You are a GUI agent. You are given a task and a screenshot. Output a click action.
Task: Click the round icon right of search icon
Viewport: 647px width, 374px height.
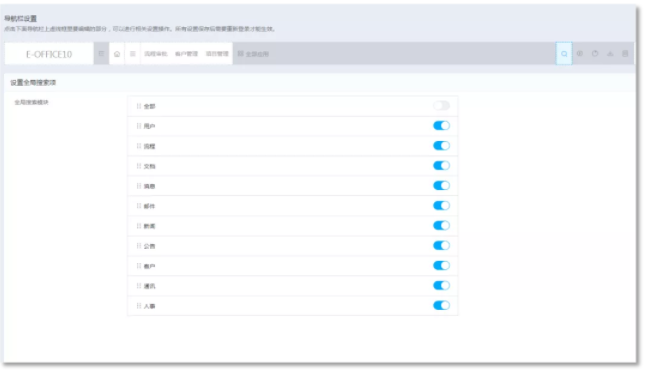(x=580, y=54)
